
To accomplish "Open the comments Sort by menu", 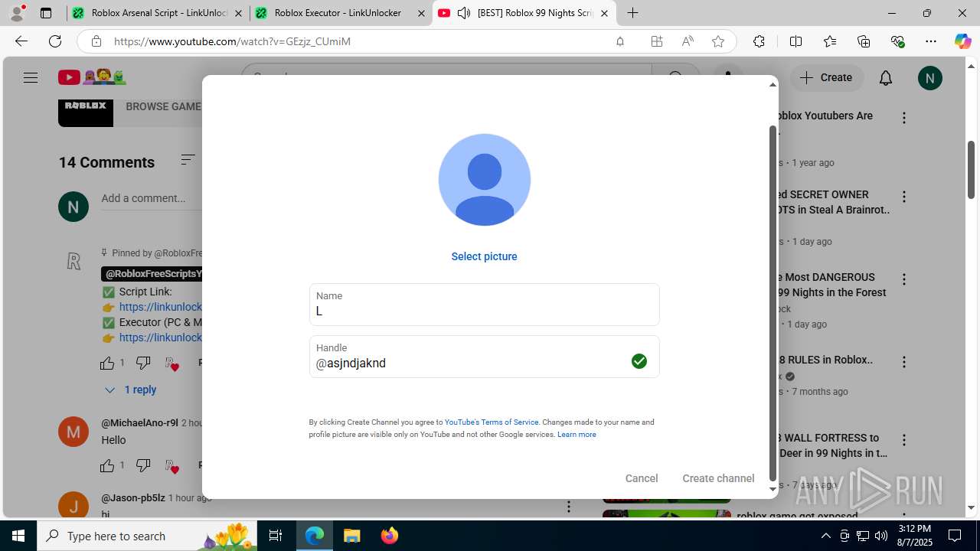I will coord(188,159).
